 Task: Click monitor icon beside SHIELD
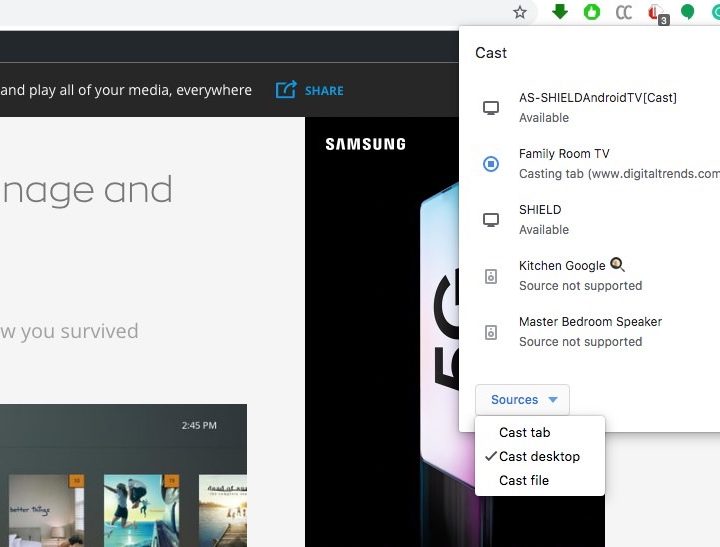click(491, 220)
